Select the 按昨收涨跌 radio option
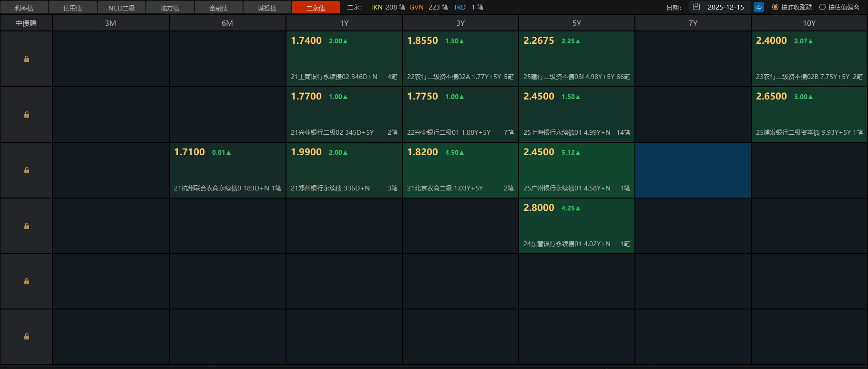 tap(792, 7)
